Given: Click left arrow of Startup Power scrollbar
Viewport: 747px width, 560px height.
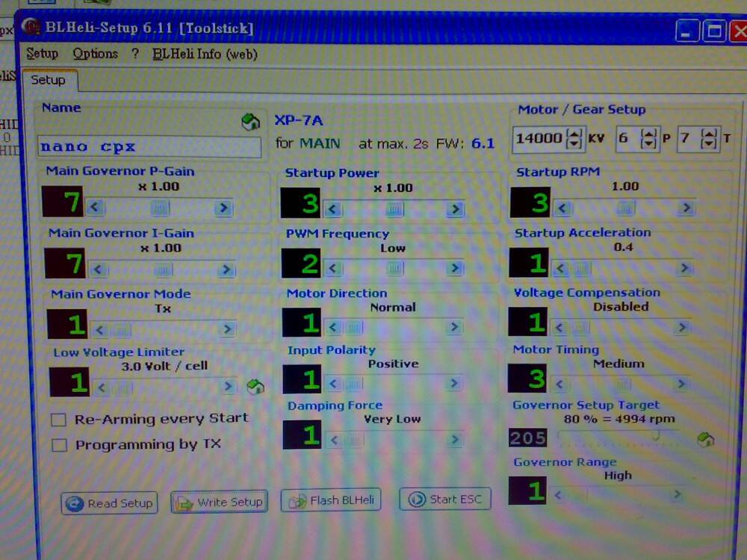Looking at the screenshot, I should point(334,209).
